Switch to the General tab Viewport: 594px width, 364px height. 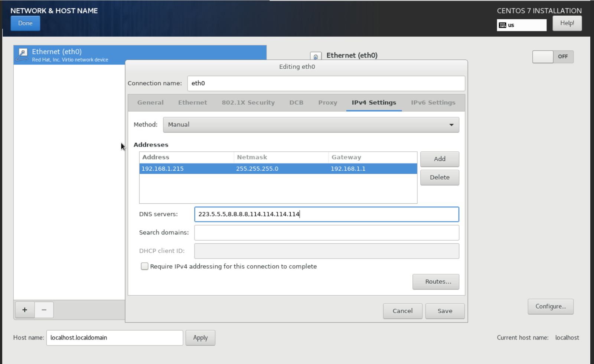point(150,103)
